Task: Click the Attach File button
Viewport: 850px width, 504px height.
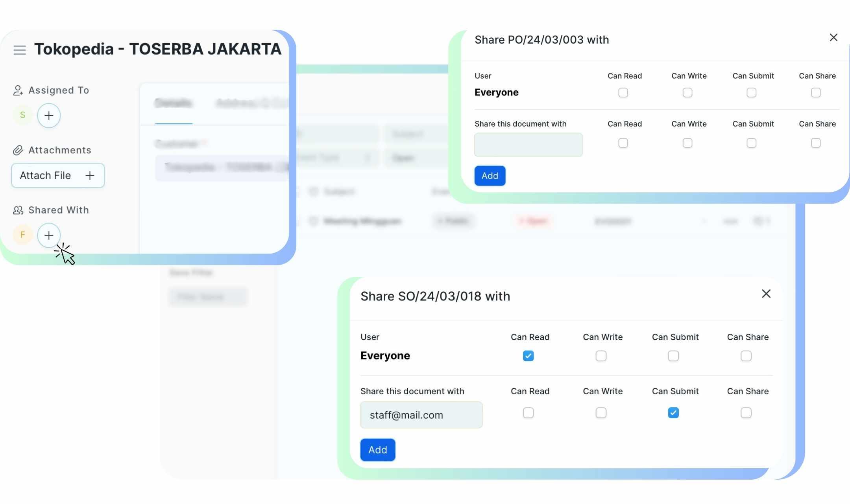Action: [58, 175]
